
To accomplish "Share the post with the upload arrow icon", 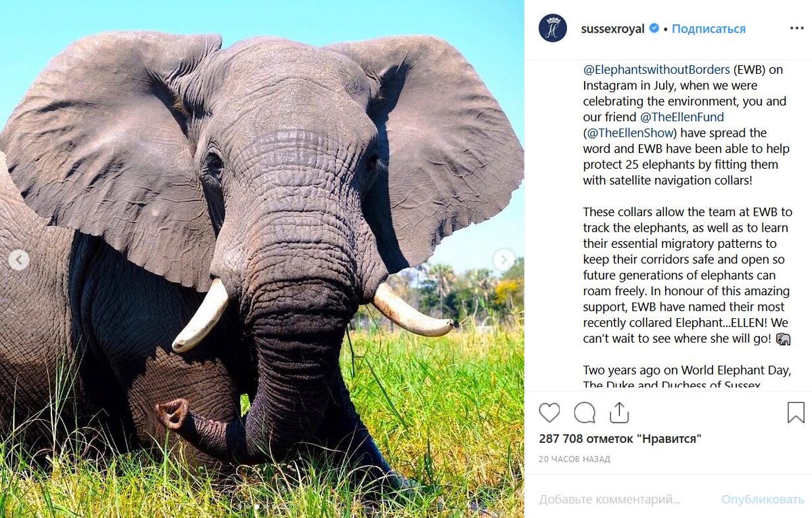I will coord(619,412).
